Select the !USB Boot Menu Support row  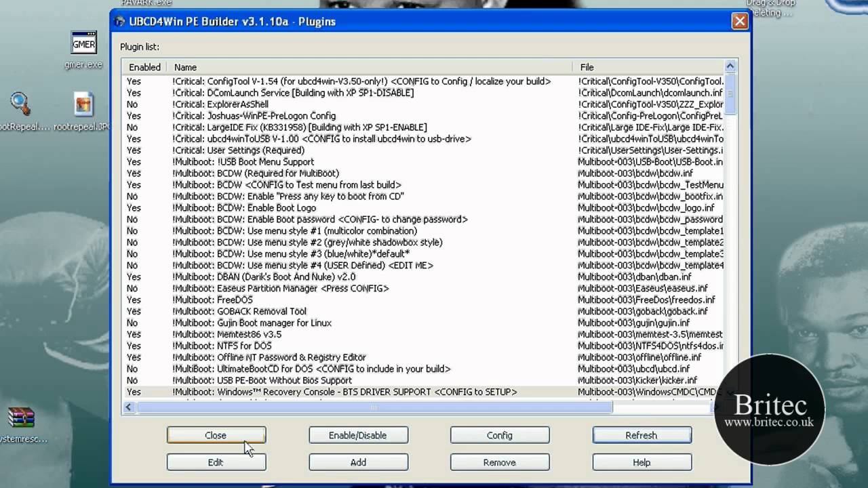pos(423,162)
